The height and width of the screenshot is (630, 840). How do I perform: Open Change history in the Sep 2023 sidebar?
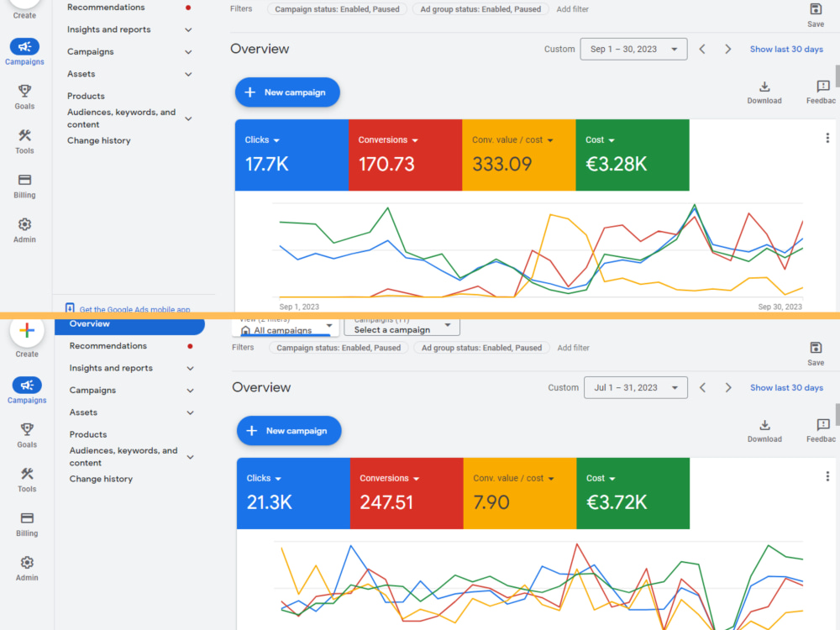coord(98,140)
